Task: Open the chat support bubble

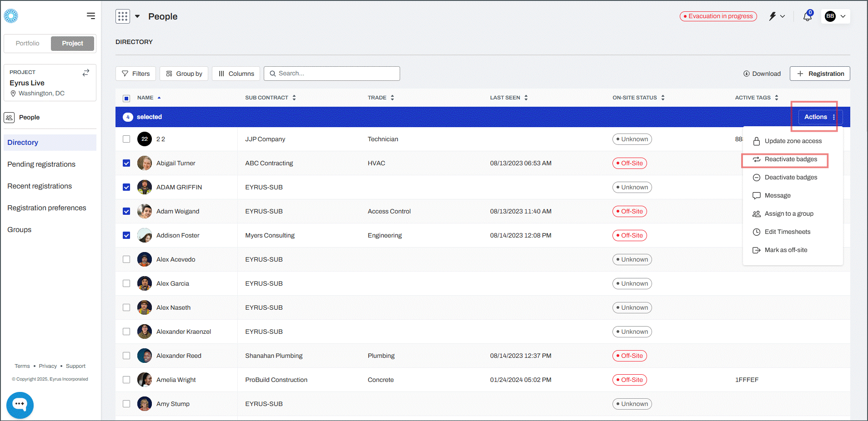Action: pos(20,405)
